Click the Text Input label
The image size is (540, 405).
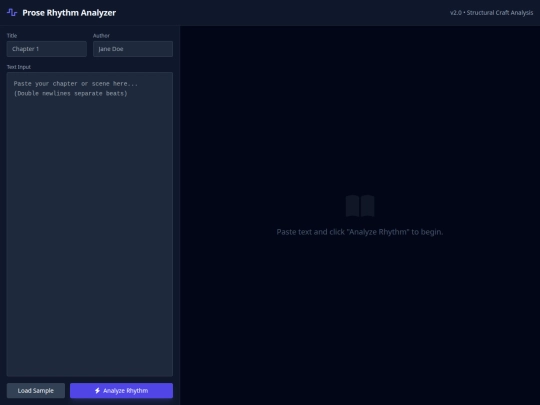pyautogui.click(x=19, y=67)
